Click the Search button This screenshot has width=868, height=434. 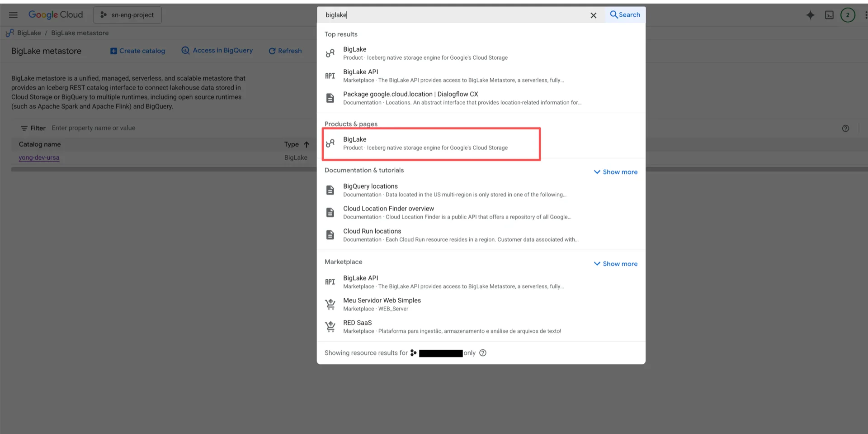(x=625, y=15)
